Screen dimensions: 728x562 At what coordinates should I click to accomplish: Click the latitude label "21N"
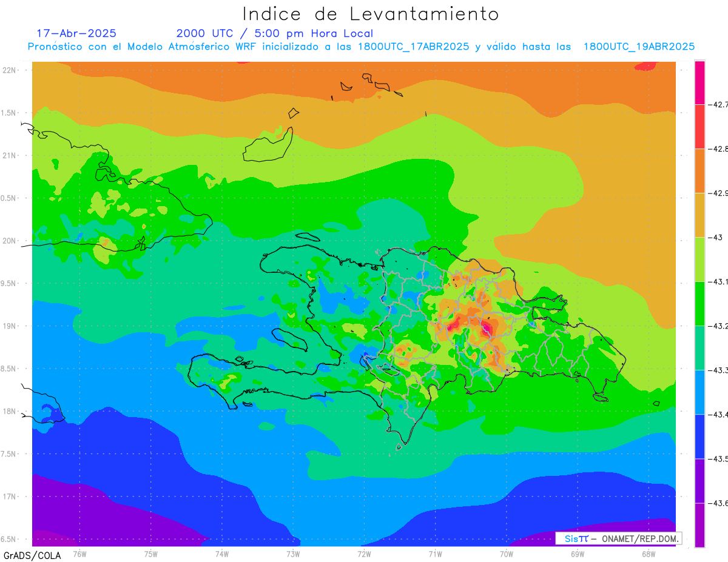coord(9,156)
